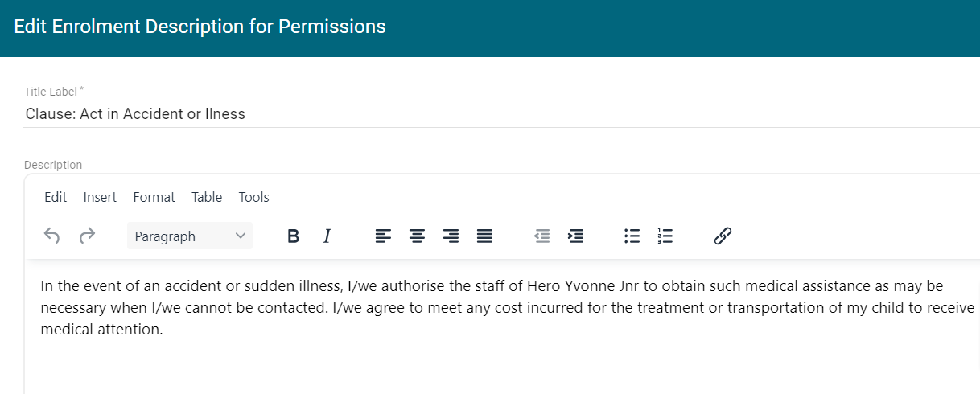Screen dimensions: 980x394
Task: Toggle bold text formatting
Action: tap(294, 236)
